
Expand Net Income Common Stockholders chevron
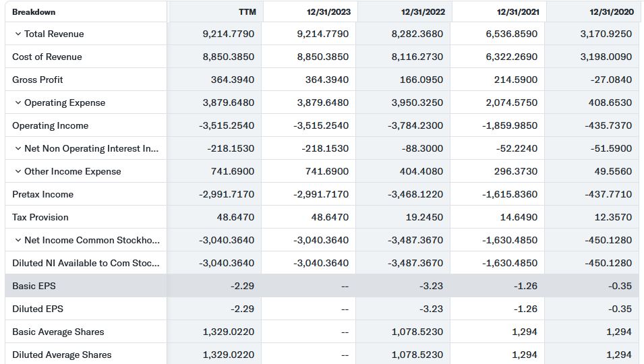18,240
